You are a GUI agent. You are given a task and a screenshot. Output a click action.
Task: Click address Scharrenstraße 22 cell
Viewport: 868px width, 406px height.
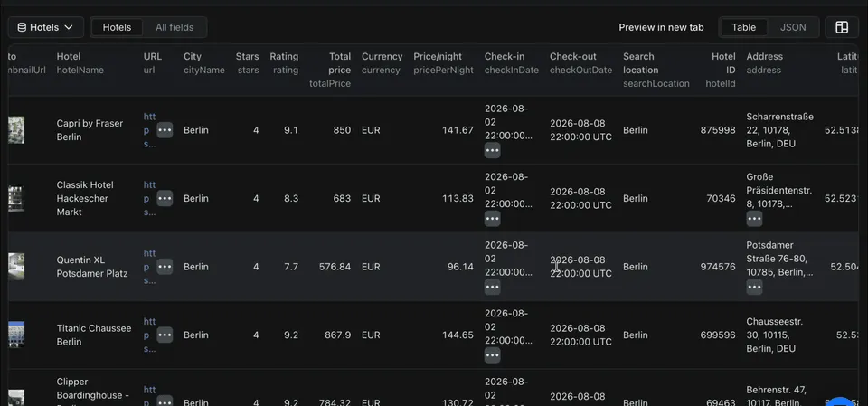780,130
